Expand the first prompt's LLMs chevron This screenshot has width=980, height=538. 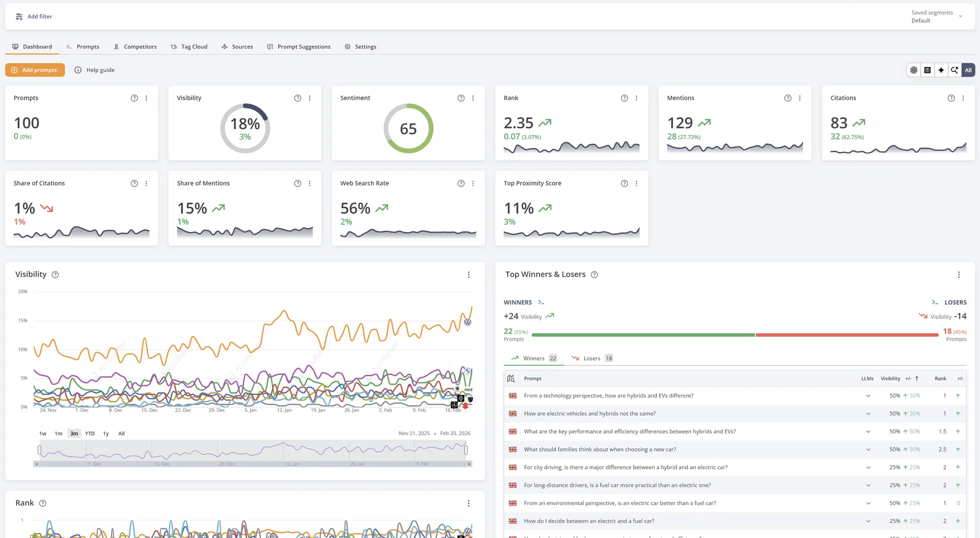tap(868, 396)
